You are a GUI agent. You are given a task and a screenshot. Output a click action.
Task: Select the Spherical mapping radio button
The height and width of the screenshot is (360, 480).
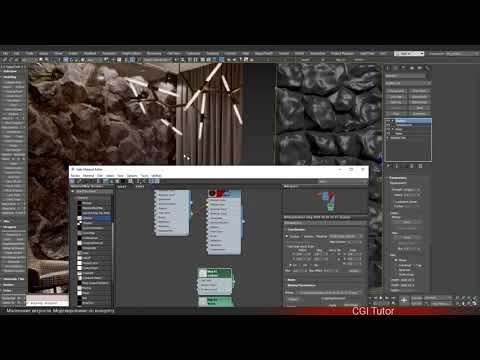[396, 270]
